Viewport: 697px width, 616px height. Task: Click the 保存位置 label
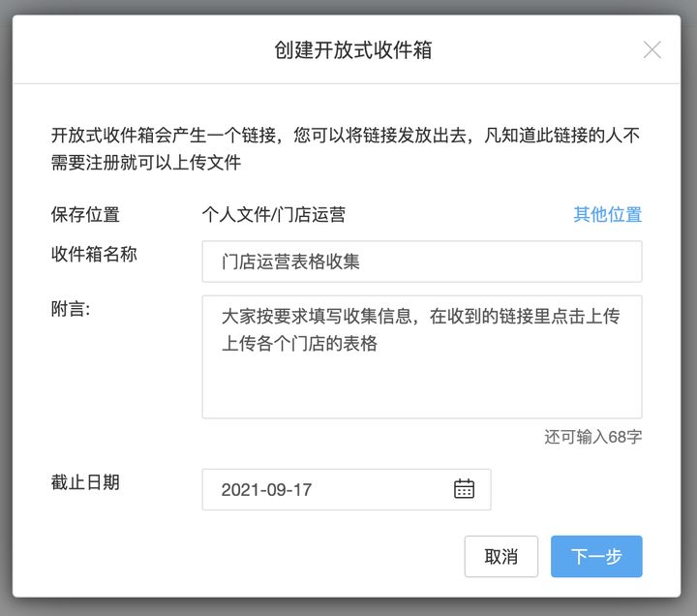click(x=85, y=215)
